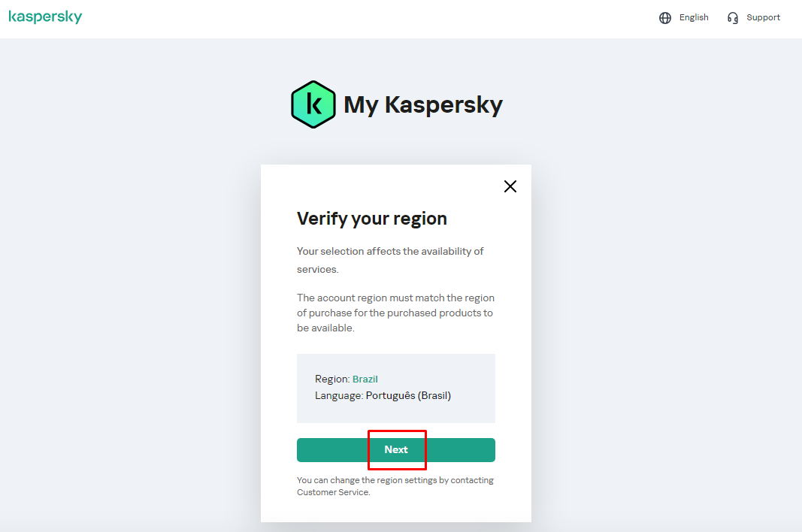Close the Verify your region dialog

pos(510,186)
